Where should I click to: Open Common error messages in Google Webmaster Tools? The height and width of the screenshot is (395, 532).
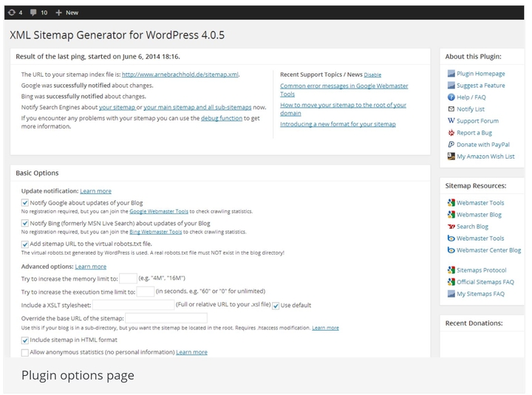point(344,90)
